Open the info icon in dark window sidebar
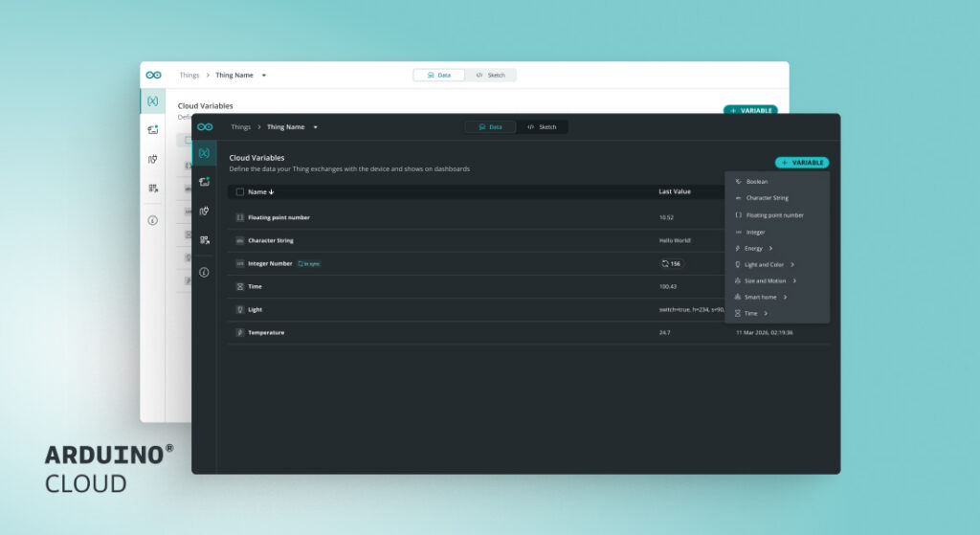Viewport: 980px width, 535px height. [x=204, y=272]
